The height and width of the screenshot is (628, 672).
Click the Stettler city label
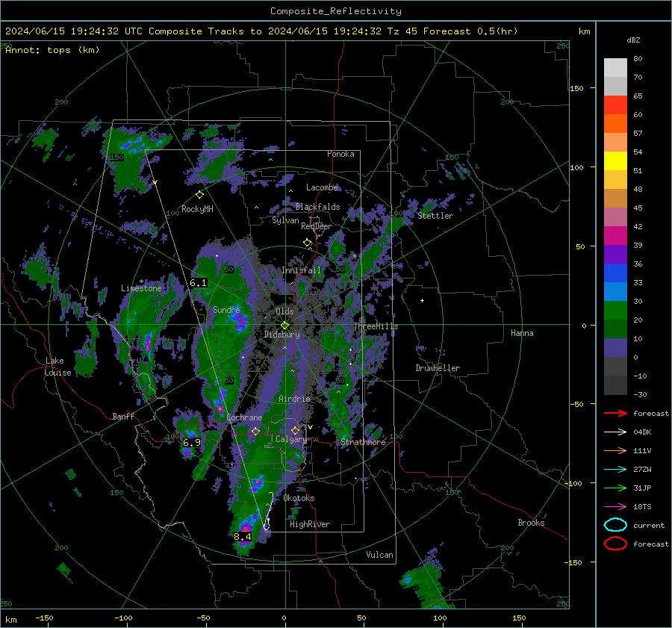pyautogui.click(x=435, y=216)
